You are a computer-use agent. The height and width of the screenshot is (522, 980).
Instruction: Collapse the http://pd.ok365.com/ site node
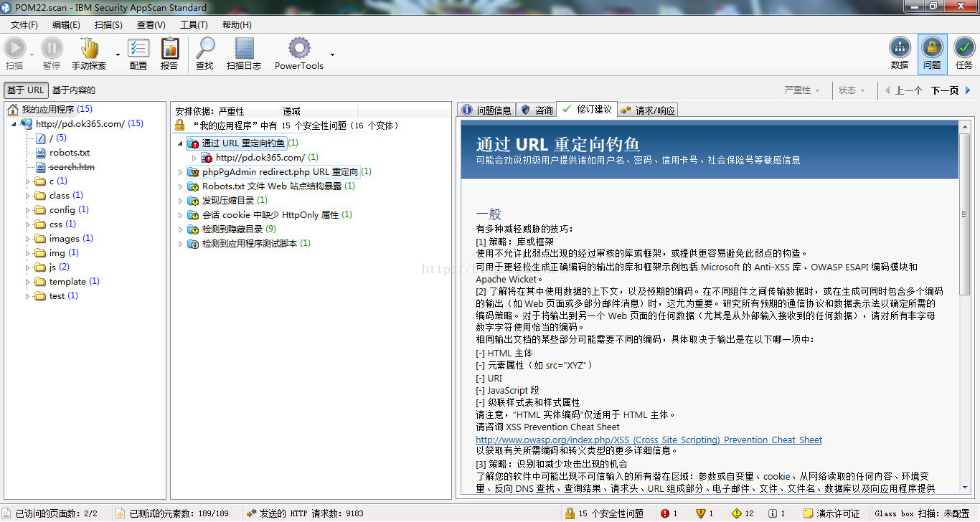pos(15,124)
